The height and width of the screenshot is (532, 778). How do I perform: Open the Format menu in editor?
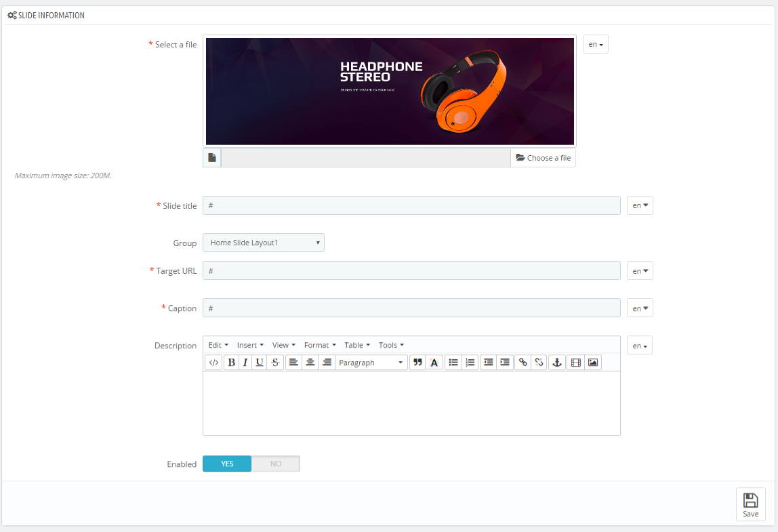320,345
